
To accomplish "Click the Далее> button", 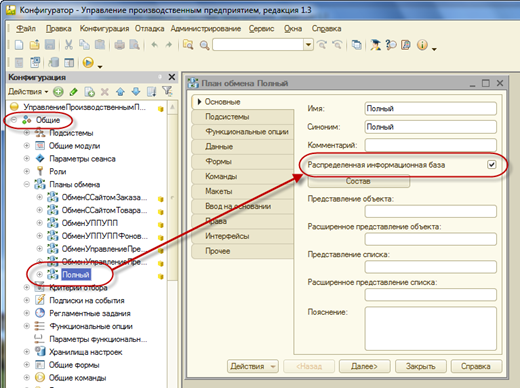I will (364, 366).
